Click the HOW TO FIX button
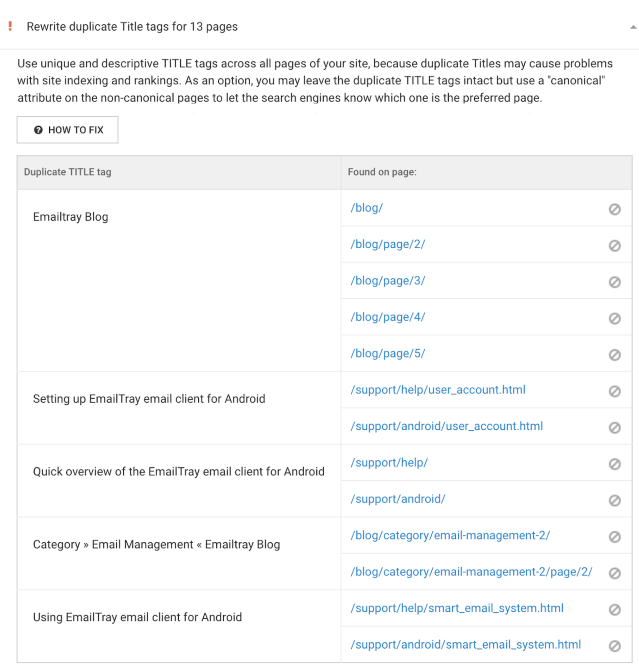Screen dimensions: 639x670 pos(68,130)
